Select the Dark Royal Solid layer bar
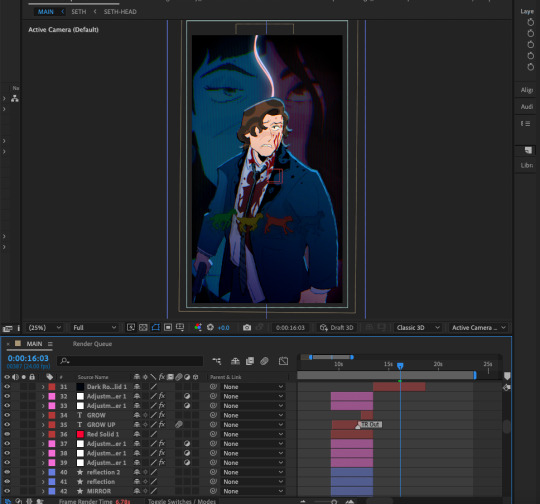The image size is (540, 504). [399, 387]
